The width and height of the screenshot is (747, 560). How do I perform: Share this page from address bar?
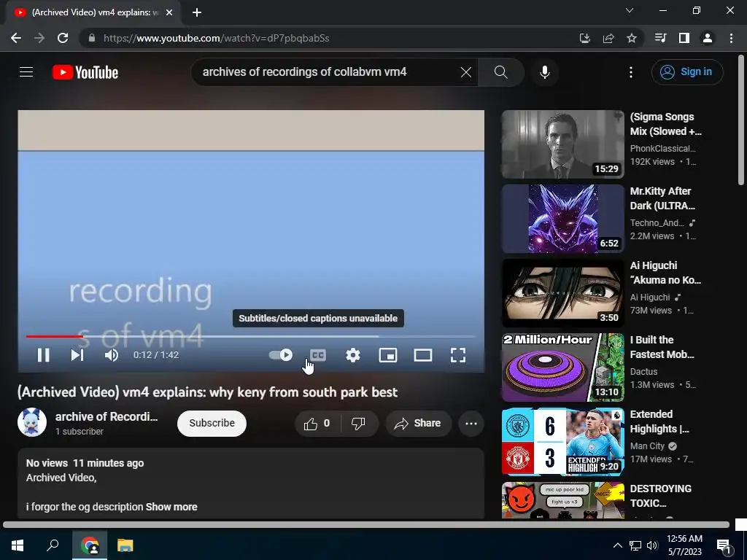[608, 38]
